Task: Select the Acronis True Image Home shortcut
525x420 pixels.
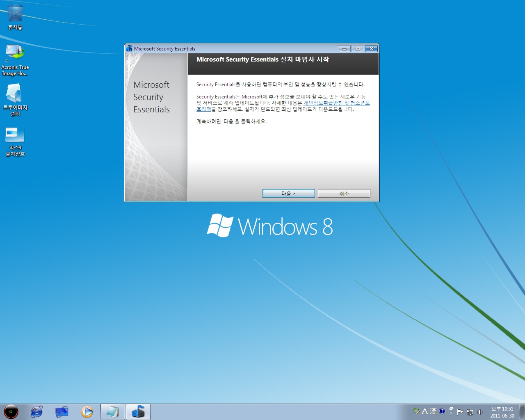Action: 15,60
